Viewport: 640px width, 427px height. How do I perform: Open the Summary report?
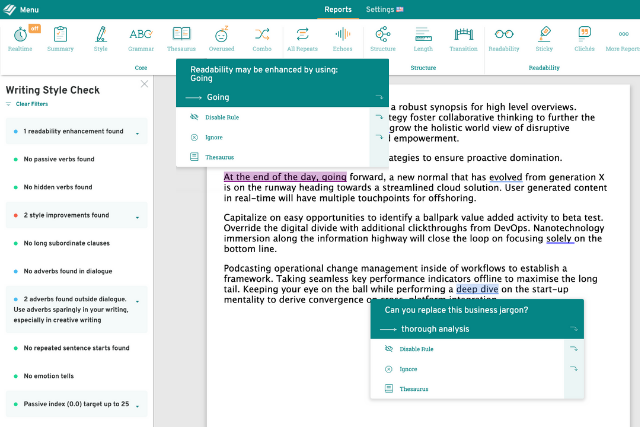click(x=60, y=39)
